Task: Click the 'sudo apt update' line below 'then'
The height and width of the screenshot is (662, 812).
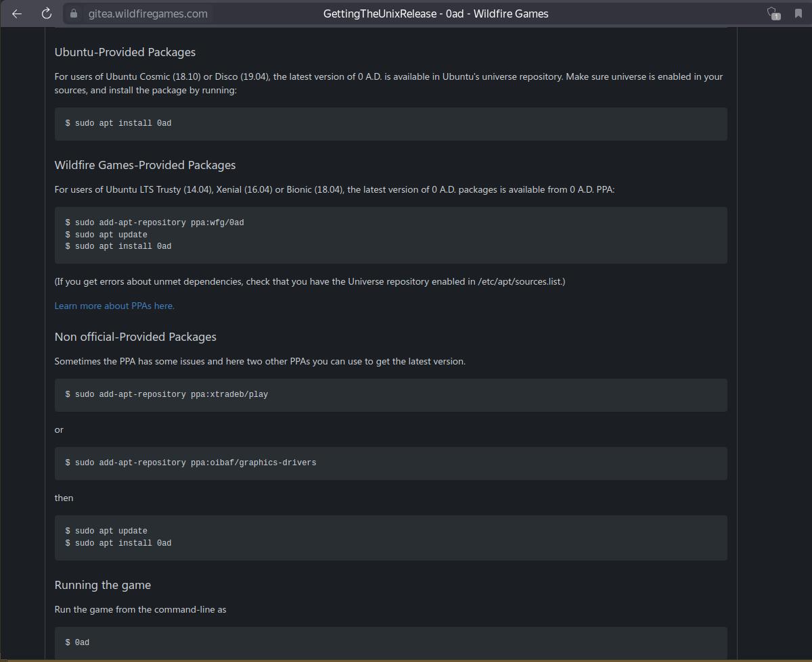Action: [106, 531]
